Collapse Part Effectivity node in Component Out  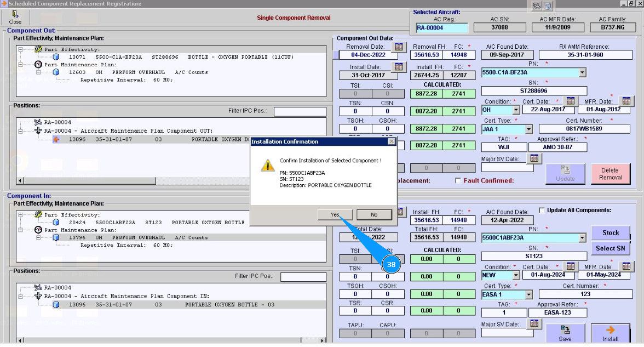tap(20, 49)
